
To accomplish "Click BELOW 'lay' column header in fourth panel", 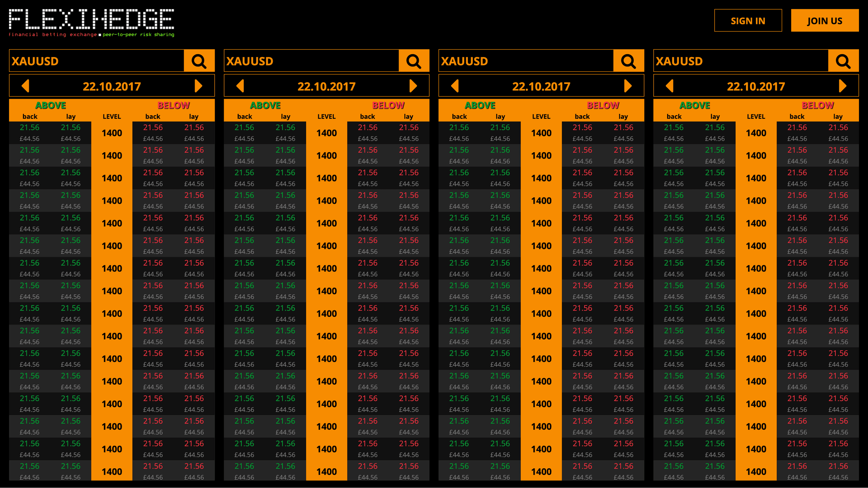I will (x=838, y=117).
